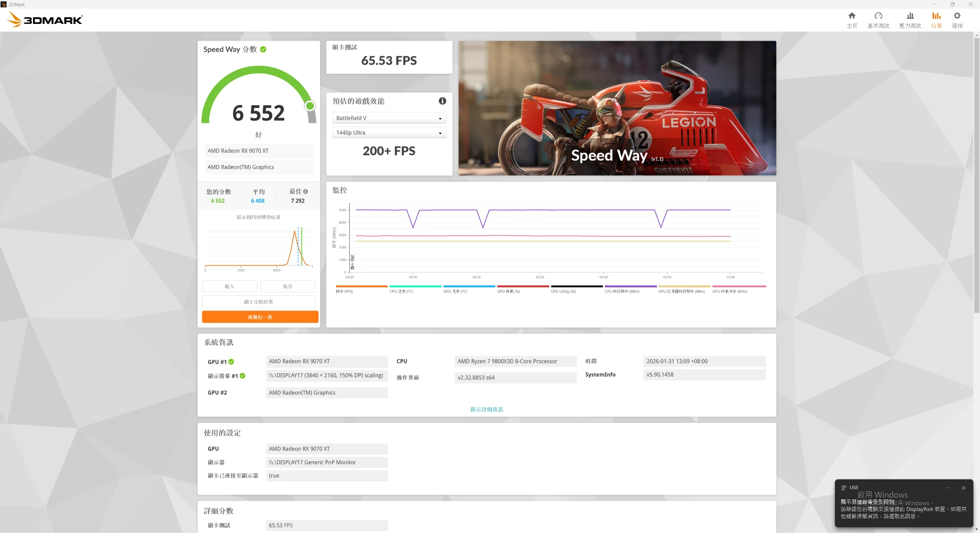Expand the 1440p Ultra resolution dropdown
The width and height of the screenshot is (980, 533).
[x=389, y=133]
